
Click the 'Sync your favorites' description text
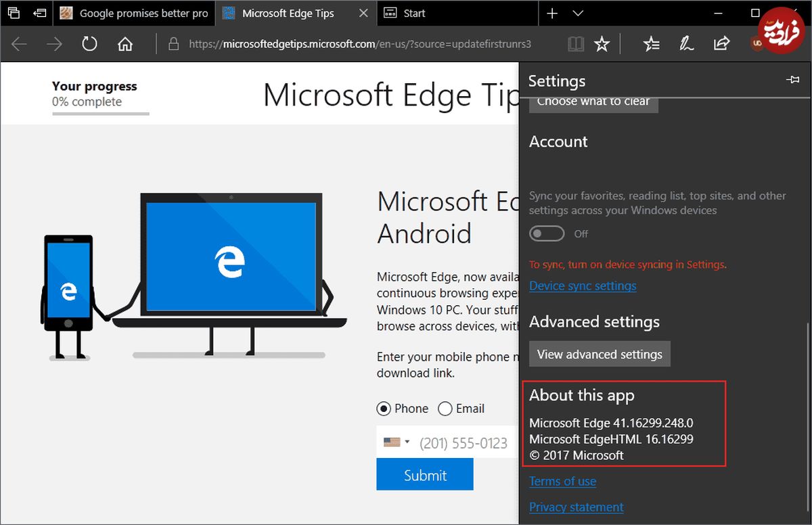658,203
